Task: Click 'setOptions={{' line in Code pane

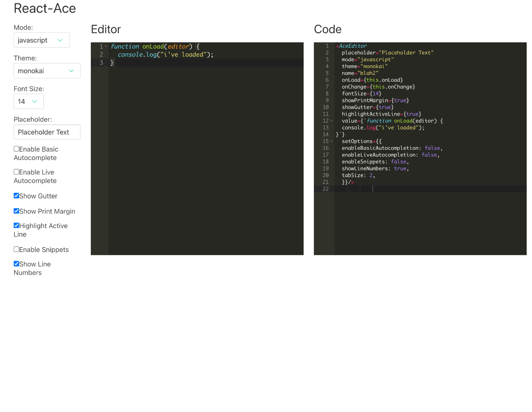Action: click(x=362, y=141)
